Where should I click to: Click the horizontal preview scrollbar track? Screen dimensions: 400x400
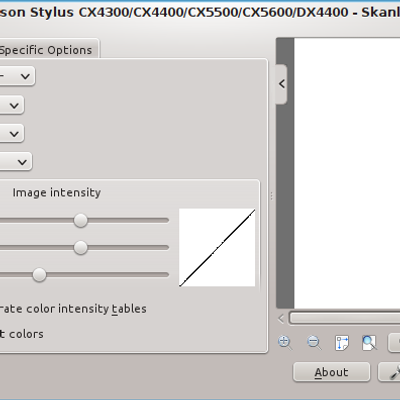tap(344, 318)
